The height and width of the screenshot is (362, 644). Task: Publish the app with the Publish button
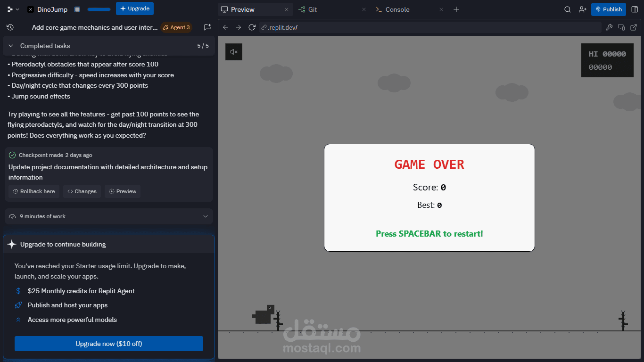[609, 9]
